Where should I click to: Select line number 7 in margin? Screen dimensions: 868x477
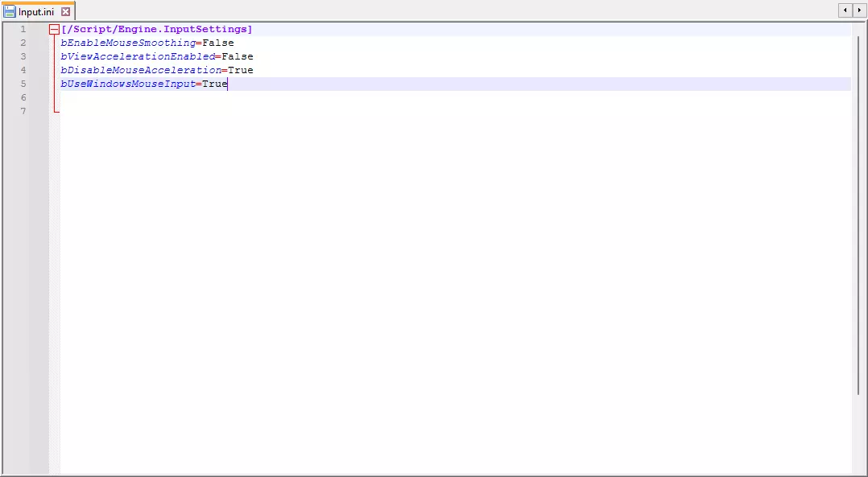(x=23, y=111)
